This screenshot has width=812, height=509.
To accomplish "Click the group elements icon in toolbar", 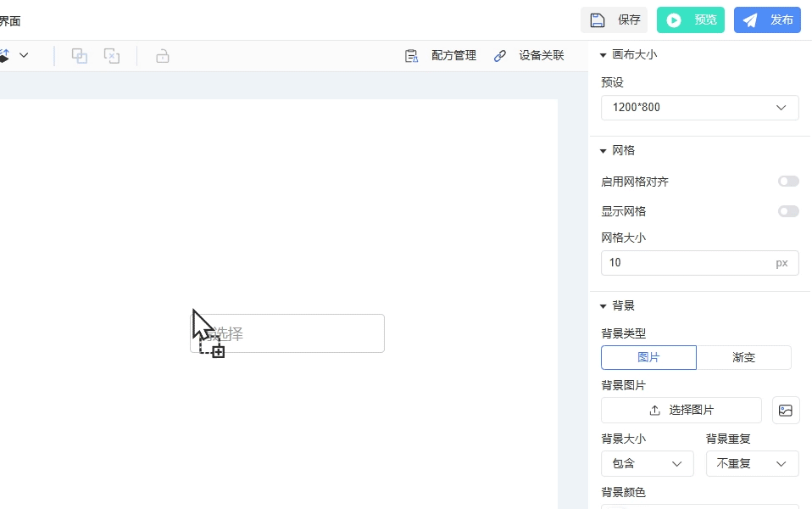I will click(79, 56).
